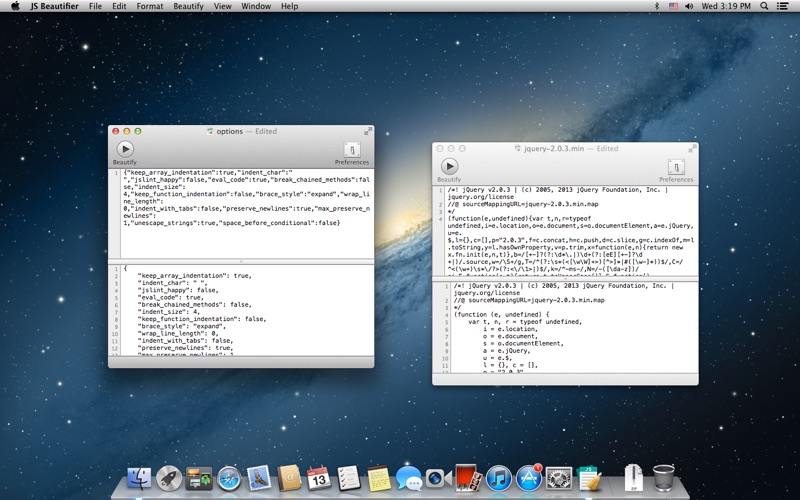Image resolution: width=800 pixels, height=500 pixels.
Task: Launch Safari from the dock
Action: pos(229,479)
